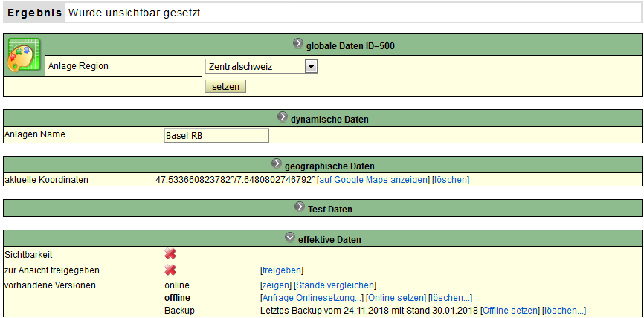Expand the globale Daten ID=500 section arrow
644x318 pixels.
(298, 44)
